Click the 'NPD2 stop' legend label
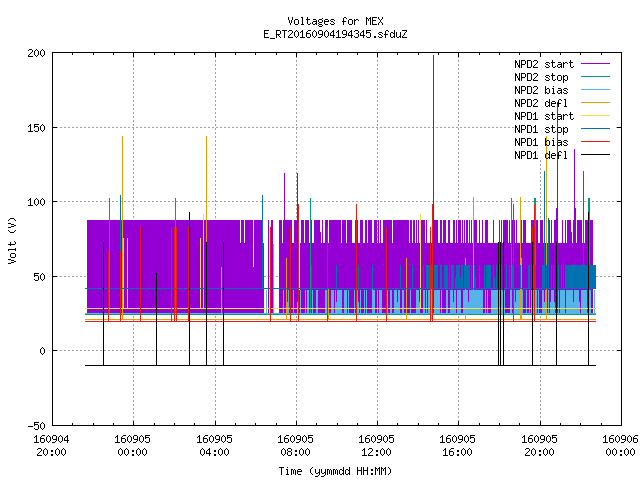640x480 pixels. tap(541, 77)
